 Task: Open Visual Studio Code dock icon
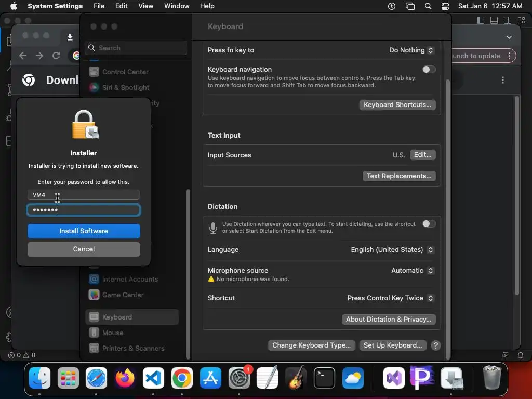pos(153,378)
